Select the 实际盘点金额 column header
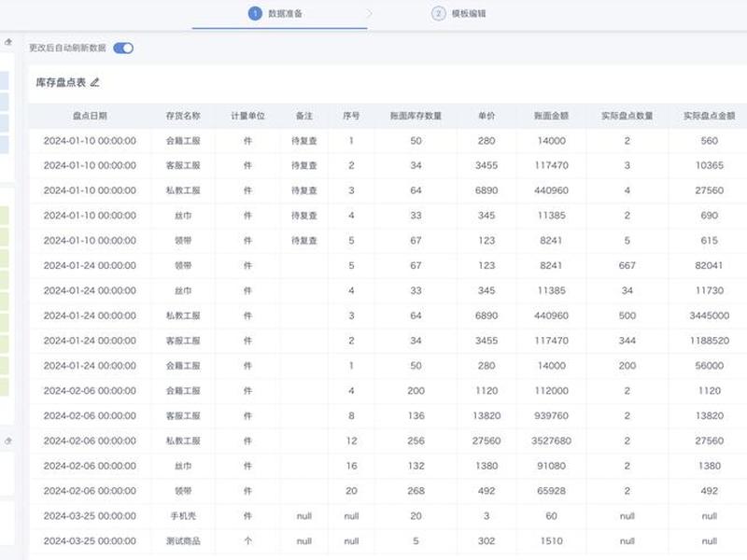747x560 pixels. coord(710,116)
